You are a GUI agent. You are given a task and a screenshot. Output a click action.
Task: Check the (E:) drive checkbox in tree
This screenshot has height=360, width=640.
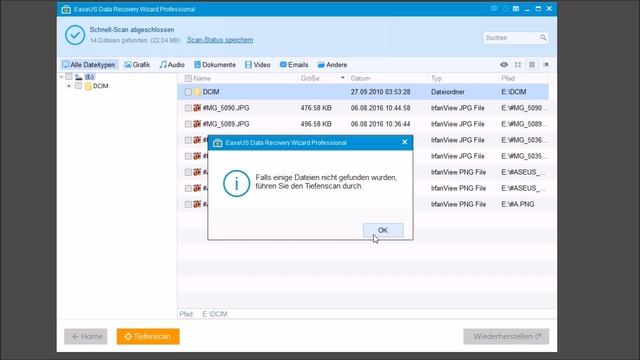[69, 77]
